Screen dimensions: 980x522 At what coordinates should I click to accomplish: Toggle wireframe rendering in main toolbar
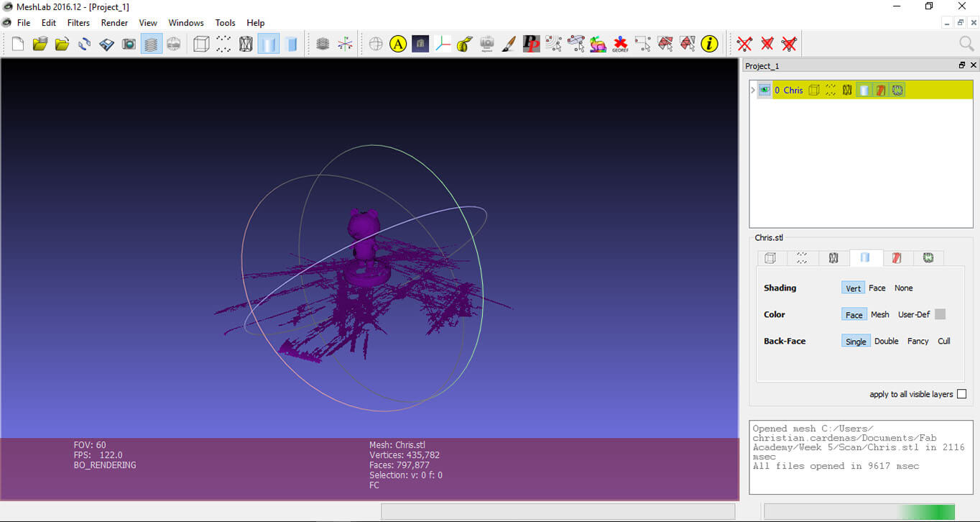[x=246, y=44]
